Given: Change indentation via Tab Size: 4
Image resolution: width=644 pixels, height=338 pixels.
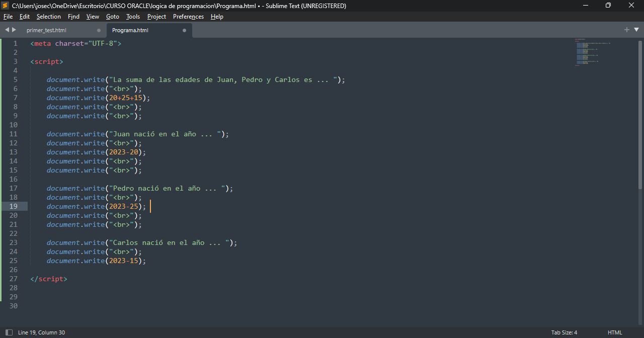Looking at the screenshot, I should click(x=564, y=332).
